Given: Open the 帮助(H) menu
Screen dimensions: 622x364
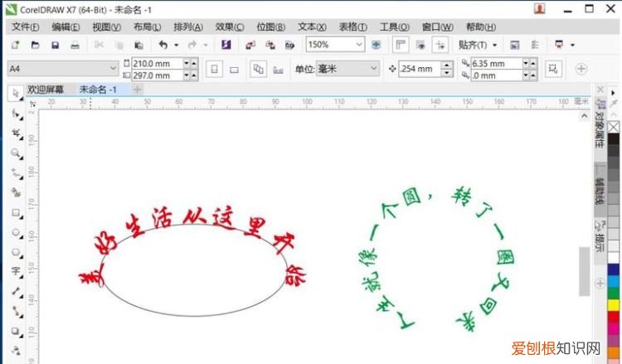Looking at the screenshot, I should pyautogui.click(x=481, y=27).
